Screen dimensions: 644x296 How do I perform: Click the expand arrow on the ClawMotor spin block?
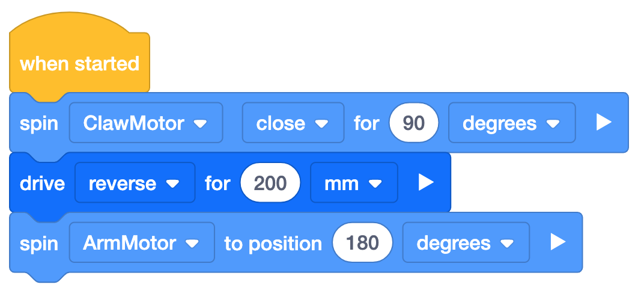pyautogui.click(x=603, y=123)
